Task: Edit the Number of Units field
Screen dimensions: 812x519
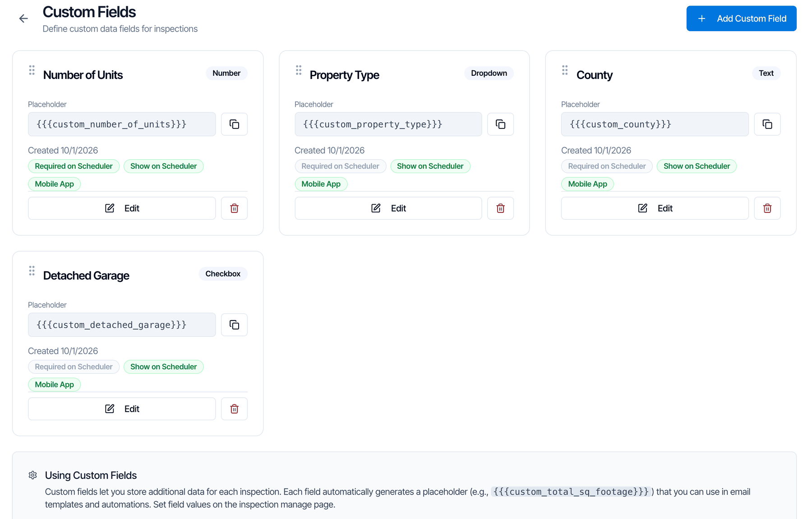Action: tap(122, 208)
